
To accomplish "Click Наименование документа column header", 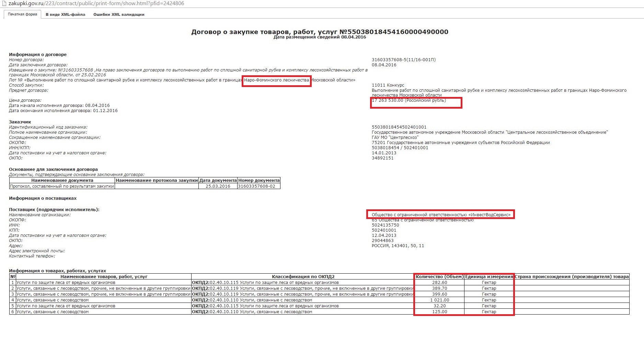I will click(62, 180).
